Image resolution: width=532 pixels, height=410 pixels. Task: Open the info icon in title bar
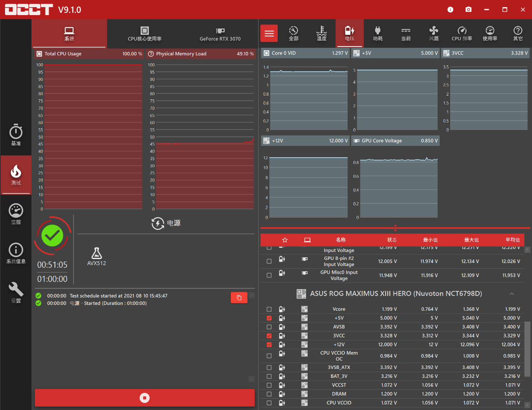click(x=450, y=9)
